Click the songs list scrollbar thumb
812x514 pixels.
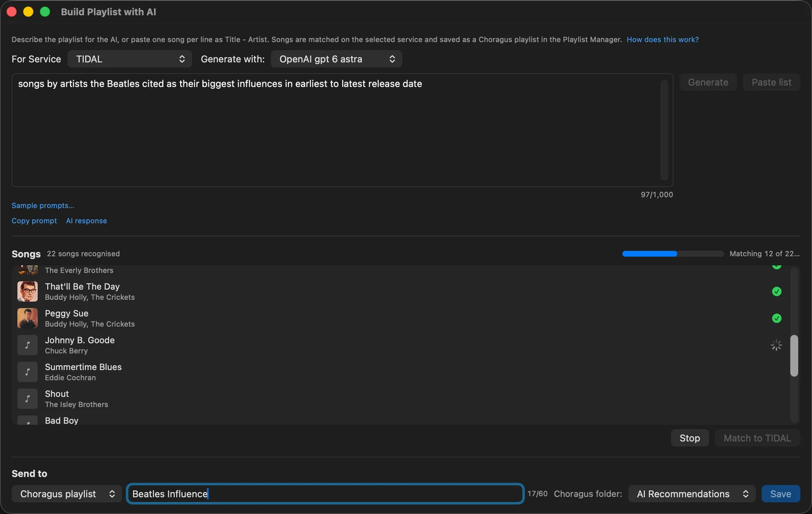click(x=794, y=356)
